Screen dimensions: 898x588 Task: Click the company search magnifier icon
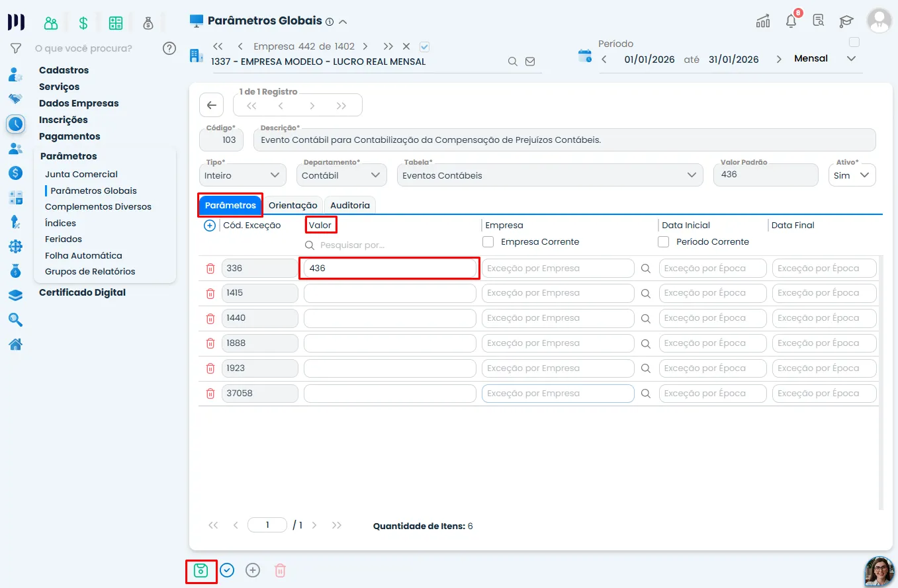(513, 62)
